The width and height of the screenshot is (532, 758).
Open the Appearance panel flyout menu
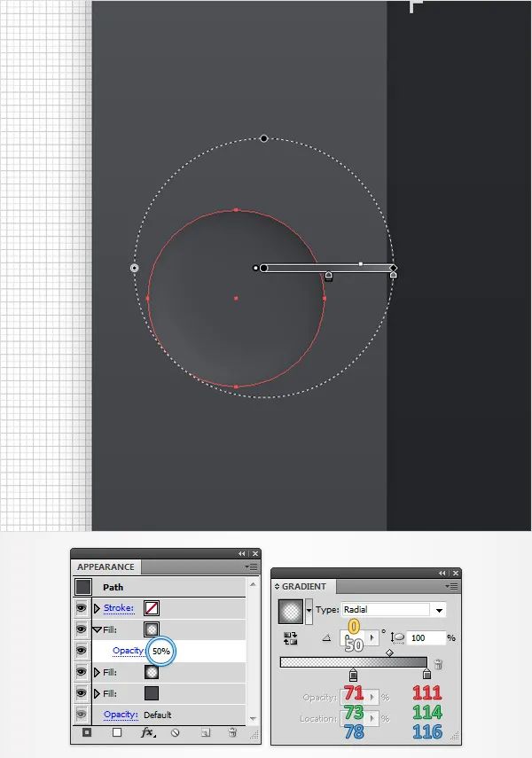tap(252, 567)
